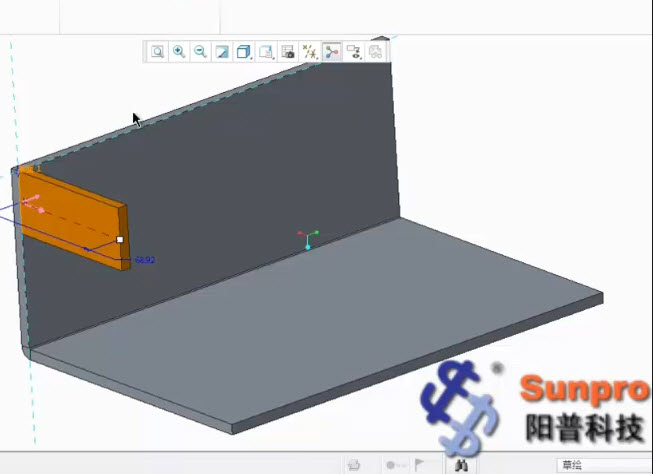This screenshot has height=474, width=653.
Task: Open the Datum Display Filters menu
Action: [x=310, y=52]
